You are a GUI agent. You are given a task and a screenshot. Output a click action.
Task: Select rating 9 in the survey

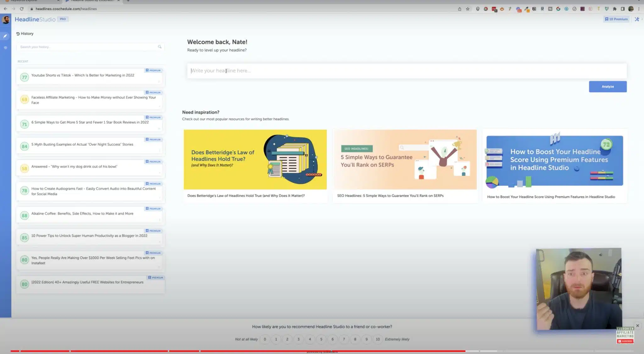366,339
